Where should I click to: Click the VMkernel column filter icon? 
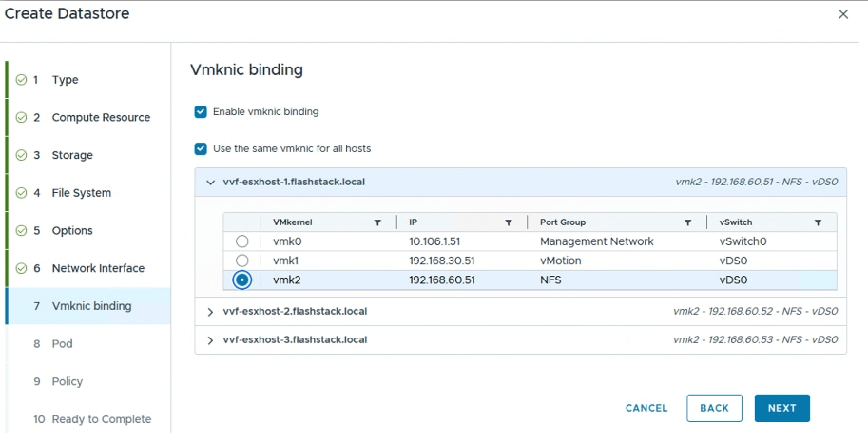(x=377, y=222)
